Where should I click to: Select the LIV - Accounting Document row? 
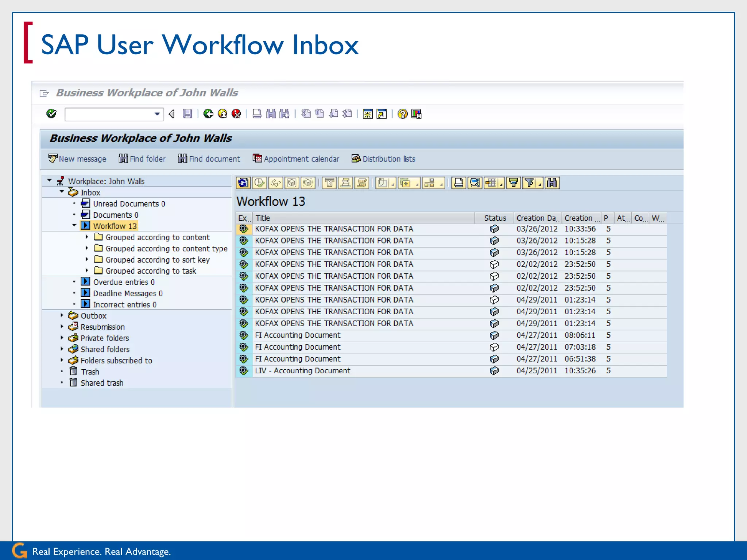point(451,371)
